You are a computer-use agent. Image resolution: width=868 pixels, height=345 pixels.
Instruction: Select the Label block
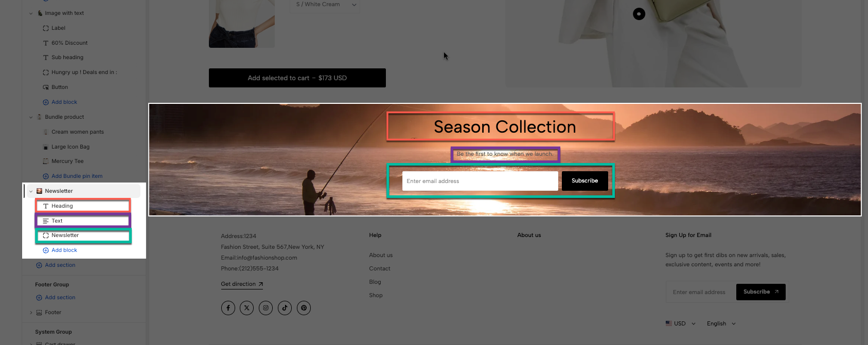[x=58, y=28]
